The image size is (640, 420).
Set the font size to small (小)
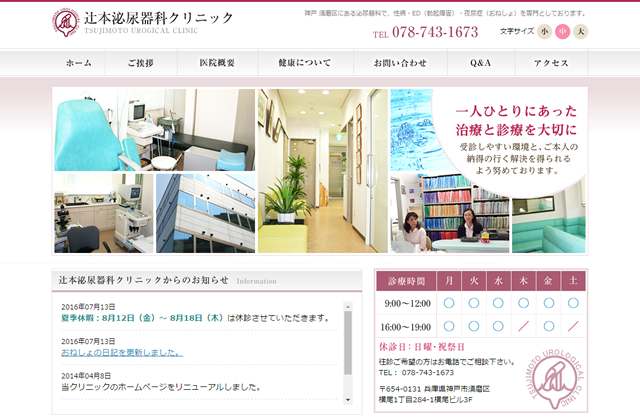(x=544, y=31)
